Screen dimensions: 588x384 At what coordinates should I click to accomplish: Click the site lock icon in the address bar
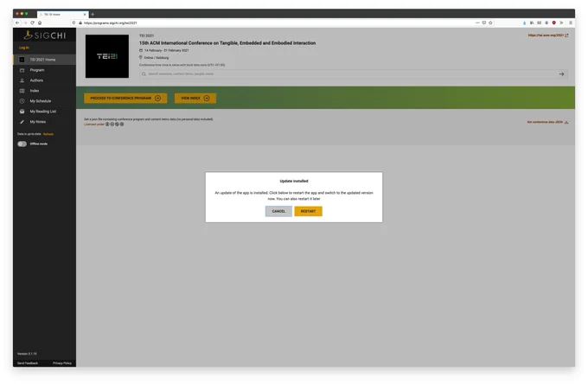click(x=80, y=22)
